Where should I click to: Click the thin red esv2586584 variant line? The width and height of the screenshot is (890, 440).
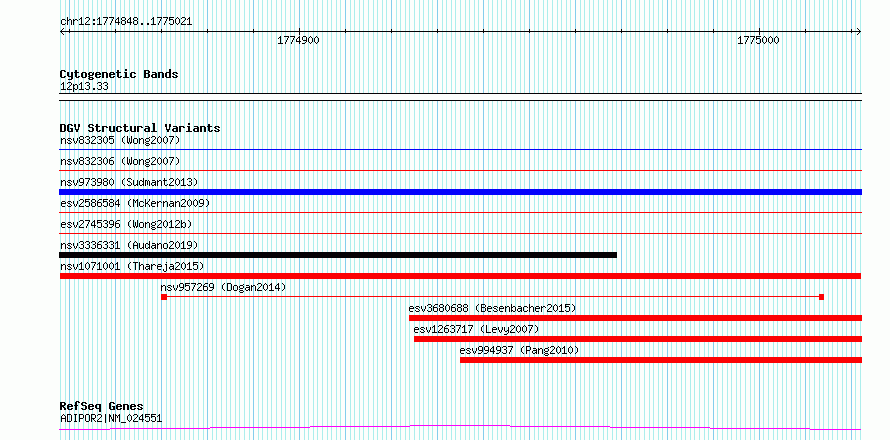pyautogui.click(x=460, y=212)
